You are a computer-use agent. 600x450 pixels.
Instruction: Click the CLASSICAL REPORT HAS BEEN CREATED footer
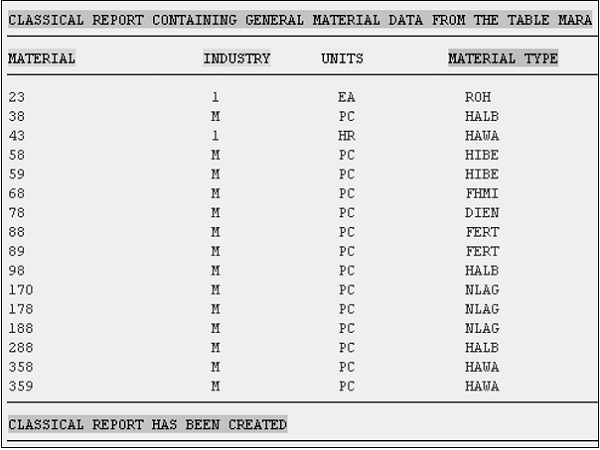(147, 425)
